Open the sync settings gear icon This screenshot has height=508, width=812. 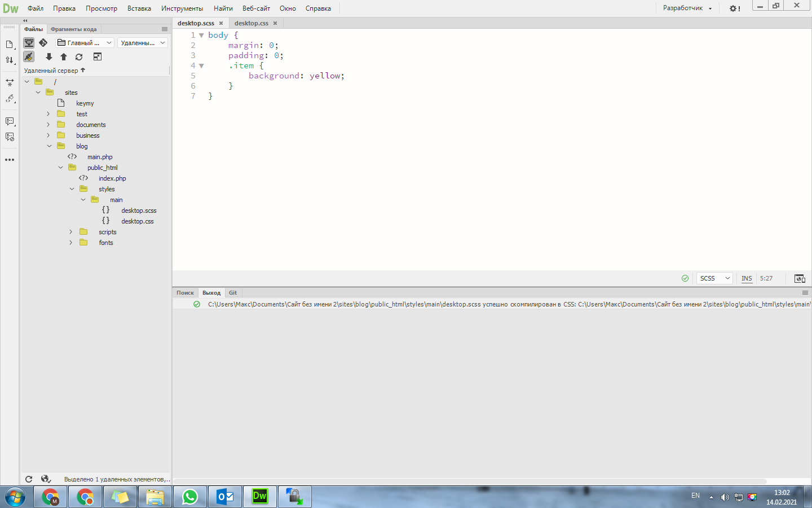735,8
